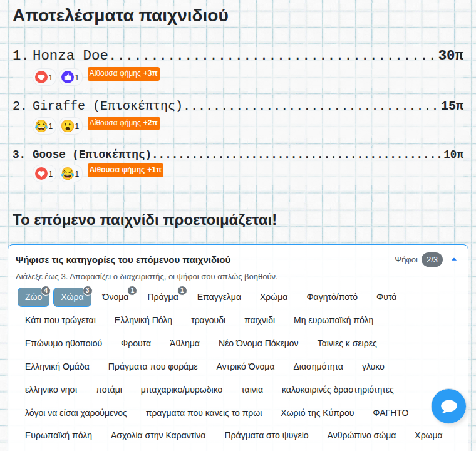The image size is (476, 451).
Task: Vote for 'Ασχολία στην Καραντίνα' category
Action: pyautogui.click(x=158, y=435)
